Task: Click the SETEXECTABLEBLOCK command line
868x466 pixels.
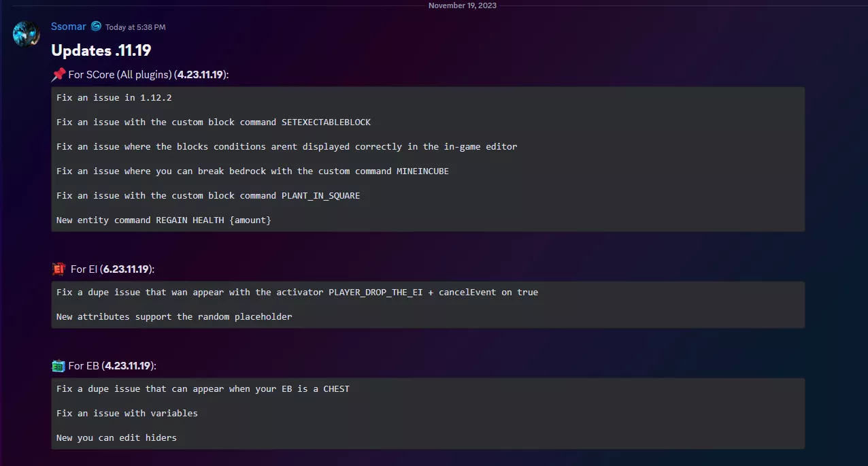Action: pyautogui.click(x=213, y=122)
